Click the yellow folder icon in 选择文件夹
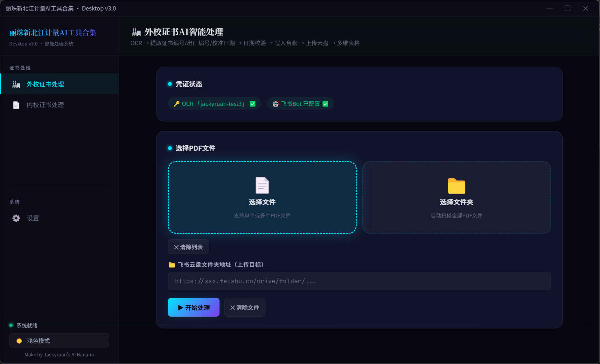The width and height of the screenshot is (600, 364). click(457, 186)
